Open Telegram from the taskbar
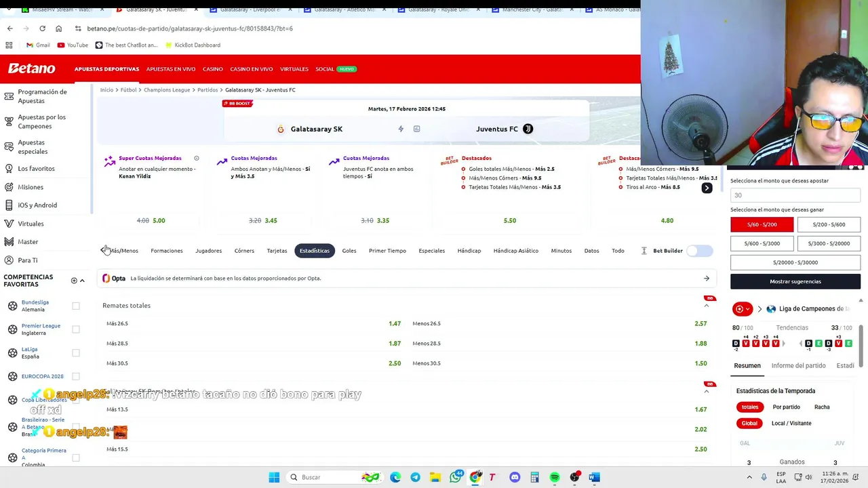 coord(415,477)
